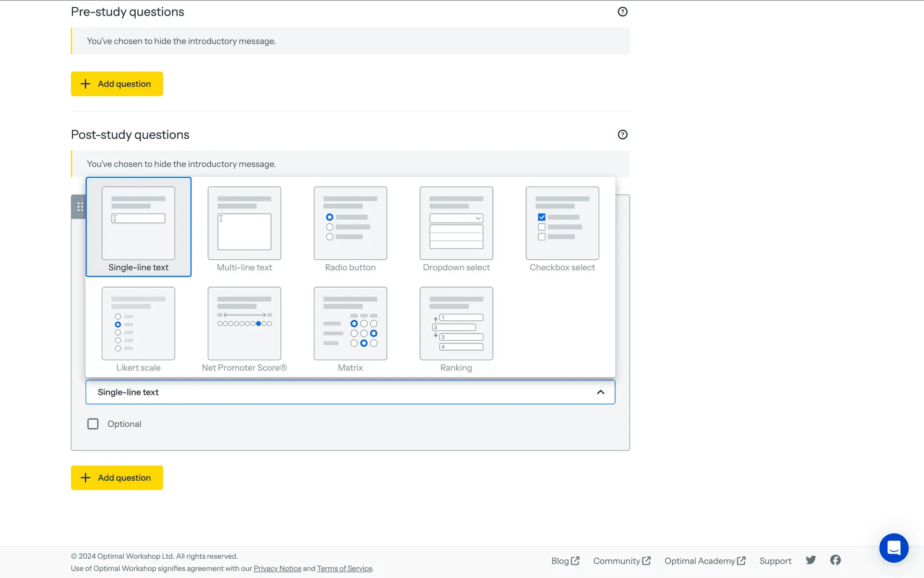Open Pre-study questions help icon
The image size is (924, 578).
click(622, 12)
